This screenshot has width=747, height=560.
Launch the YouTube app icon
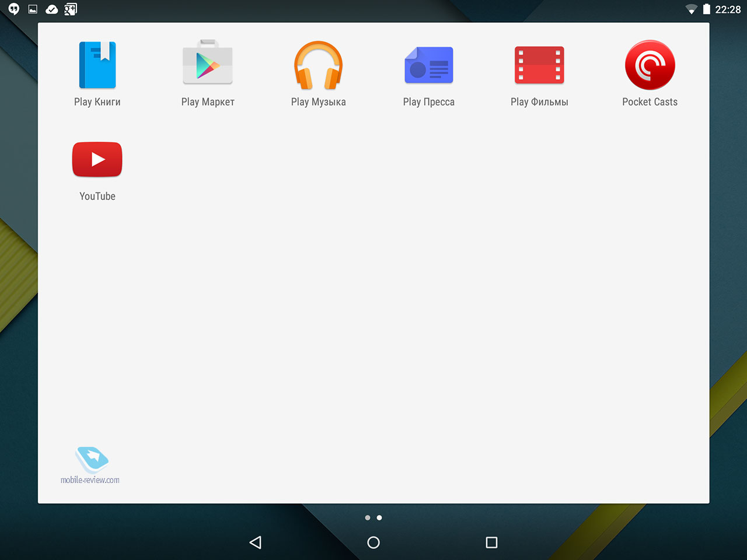pyautogui.click(x=97, y=159)
